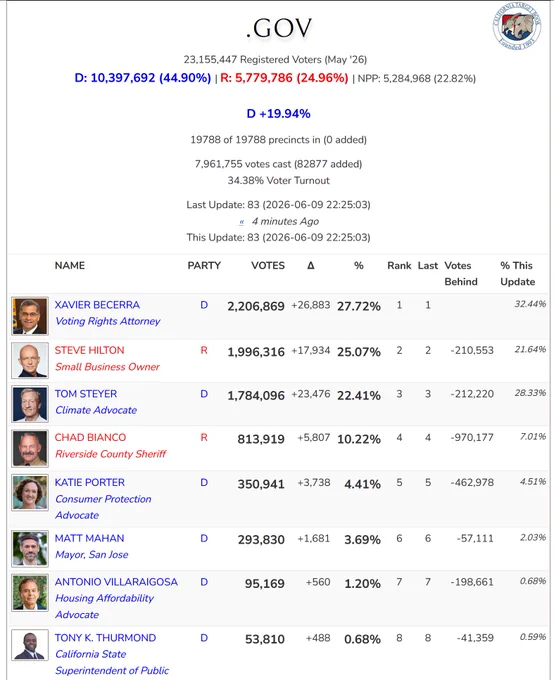Click the Rank column header

click(x=399, y=265)
